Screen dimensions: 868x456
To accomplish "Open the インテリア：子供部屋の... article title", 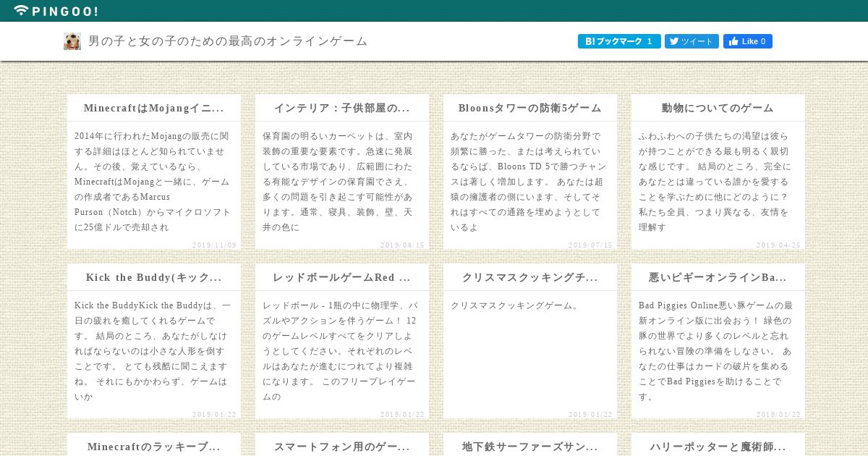I will point(342,108).
